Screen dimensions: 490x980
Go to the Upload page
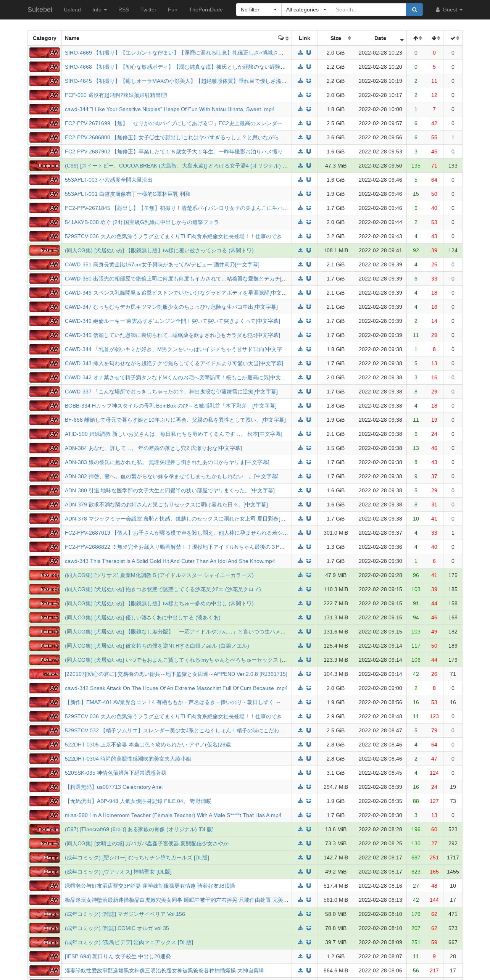coord(72,10)
